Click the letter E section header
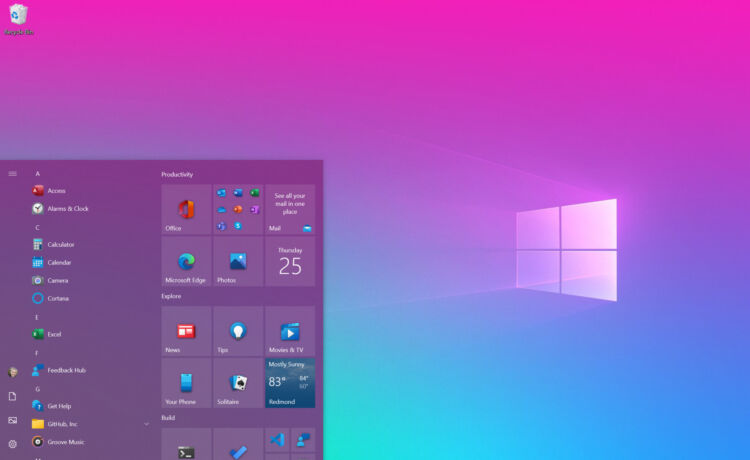Screen dimensions: 750x460 pyautogui.click(x=37, y=317)
